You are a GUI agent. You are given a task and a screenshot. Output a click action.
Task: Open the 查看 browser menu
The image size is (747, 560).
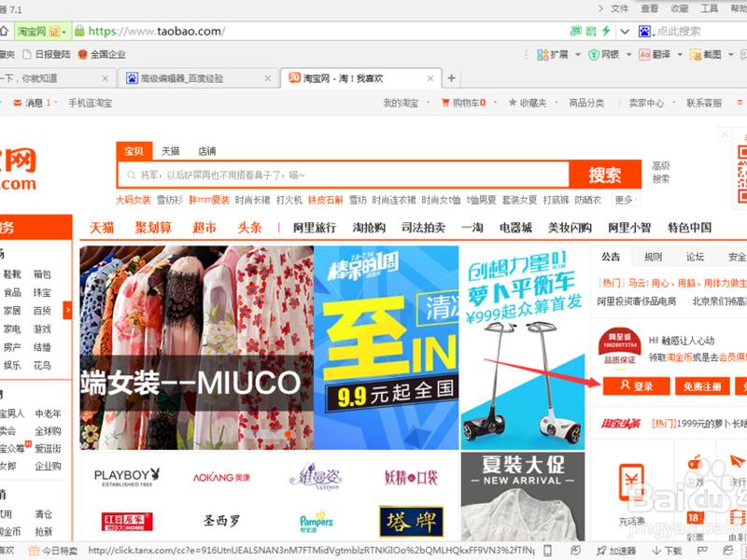click(x=649, y=8)
